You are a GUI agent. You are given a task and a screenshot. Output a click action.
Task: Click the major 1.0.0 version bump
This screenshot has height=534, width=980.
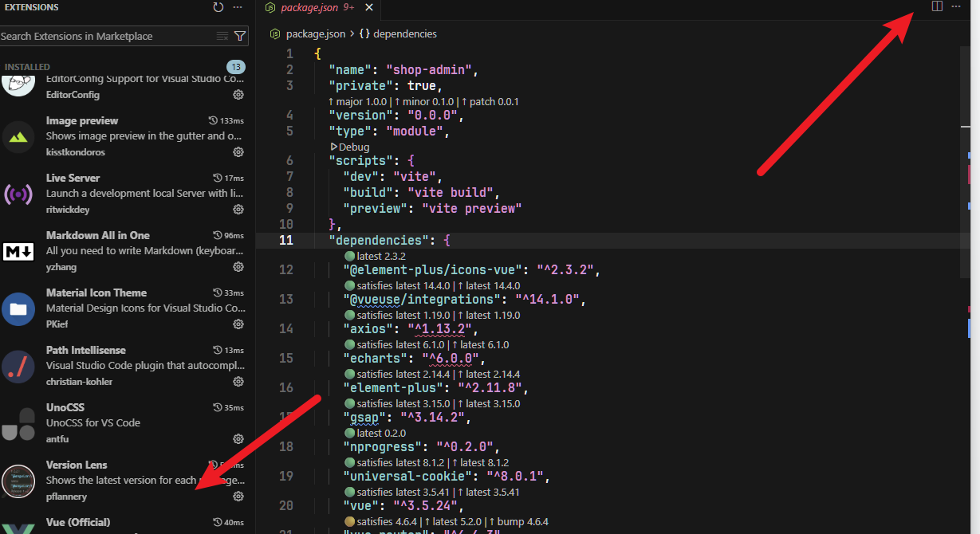tap(357, 101)
